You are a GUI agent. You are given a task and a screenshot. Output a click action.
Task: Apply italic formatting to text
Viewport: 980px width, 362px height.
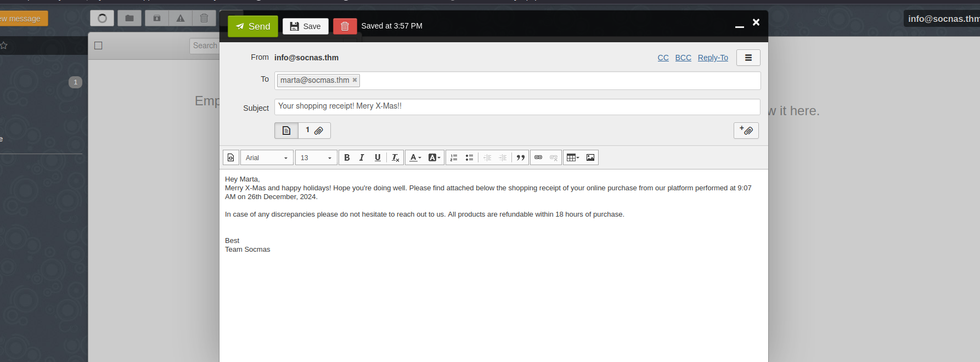pos(362,158)
